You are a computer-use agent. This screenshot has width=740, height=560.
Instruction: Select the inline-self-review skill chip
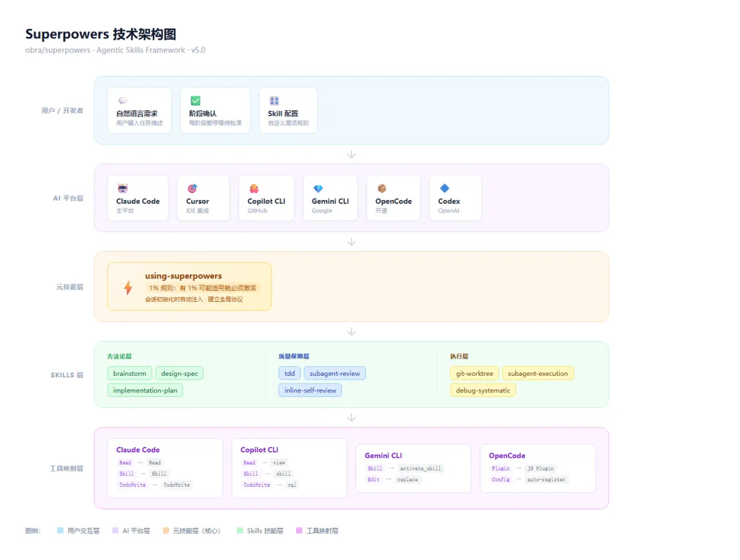(x=310, y=390)
